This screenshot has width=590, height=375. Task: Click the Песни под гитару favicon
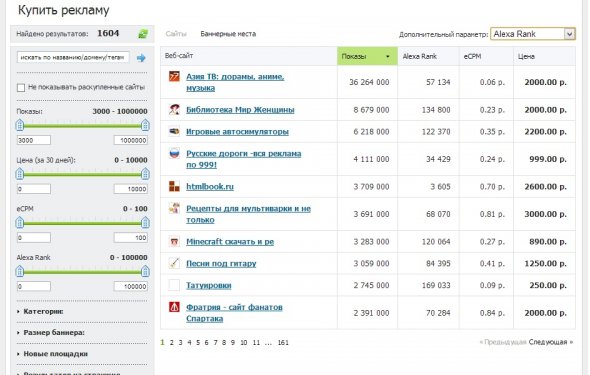pos(174,263)
